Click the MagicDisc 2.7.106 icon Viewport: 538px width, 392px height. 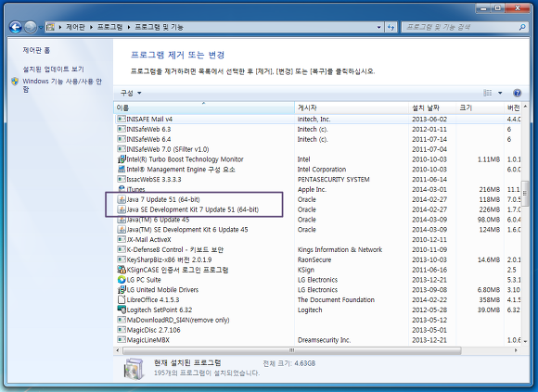tap(122, 330)
